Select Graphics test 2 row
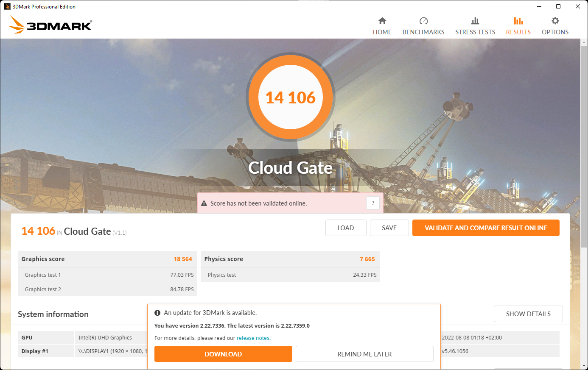The height and width of the screenshot is (370, 588). [107, 289]
